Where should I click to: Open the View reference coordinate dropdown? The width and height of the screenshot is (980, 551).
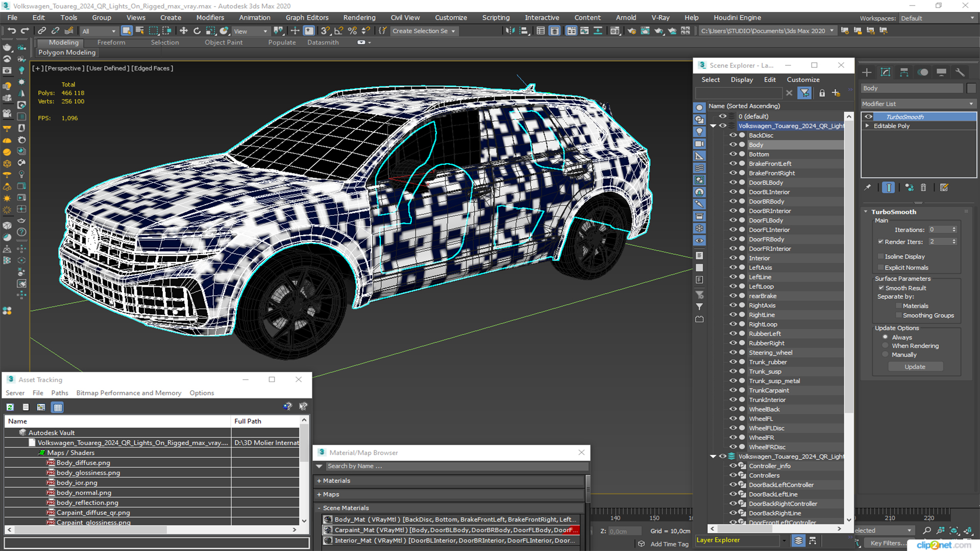click(250, 31)
